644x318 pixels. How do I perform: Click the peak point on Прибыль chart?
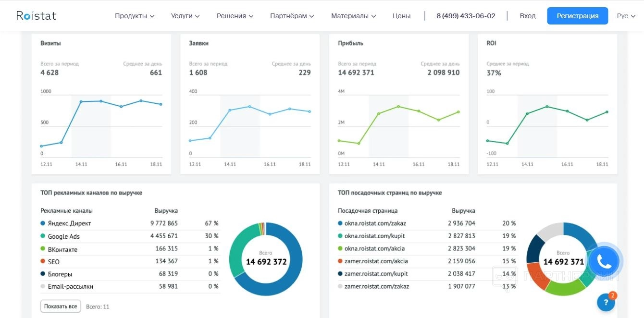pyautogui.click(x=398, y=106)
